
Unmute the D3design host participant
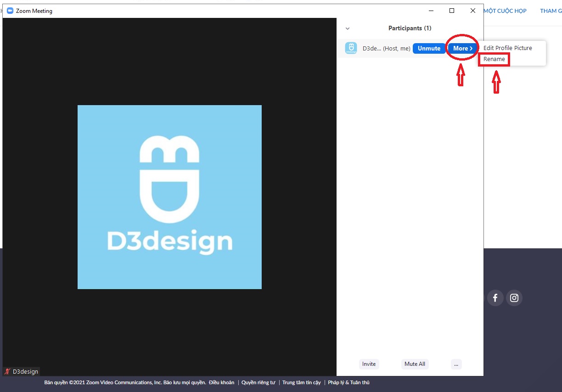coord(429,48)
